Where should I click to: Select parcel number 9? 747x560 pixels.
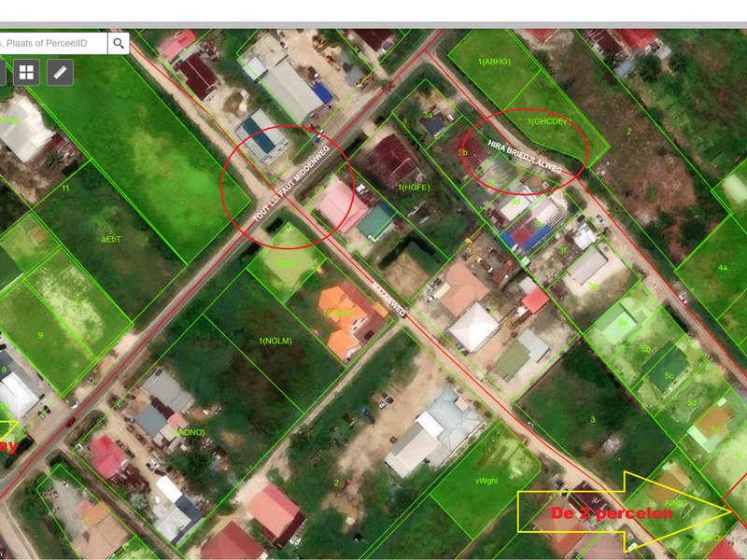(x=40, y=334)
